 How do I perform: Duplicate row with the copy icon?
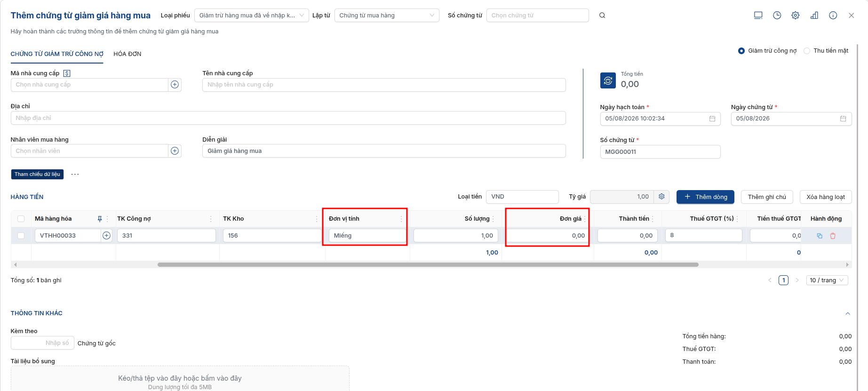point(820,236)
